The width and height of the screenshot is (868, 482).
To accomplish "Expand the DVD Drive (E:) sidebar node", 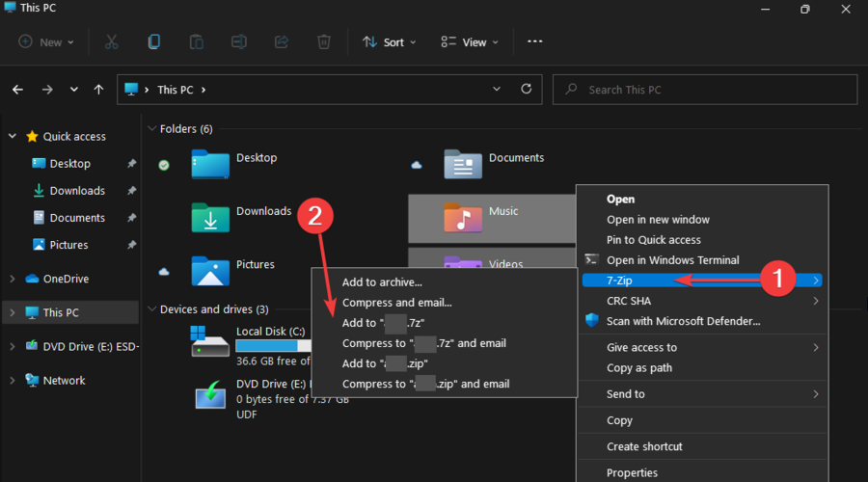I will [x=13, y=346].
